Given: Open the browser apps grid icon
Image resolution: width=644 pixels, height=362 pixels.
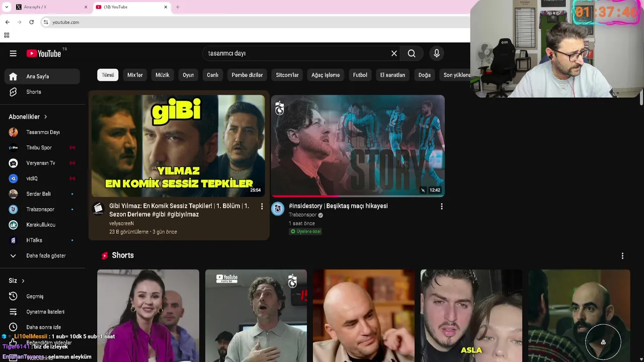Looking at the screenshot, I should coord(7,35).
